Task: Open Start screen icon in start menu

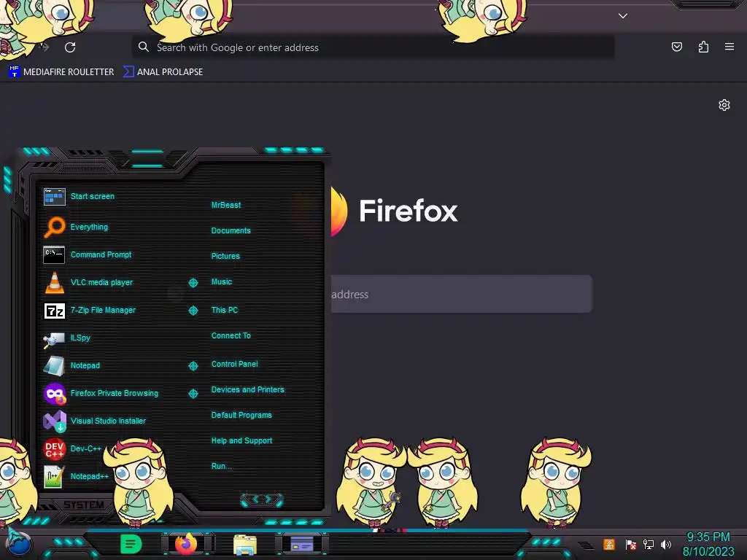Action: pyautogui.click(x=54, y=197)
